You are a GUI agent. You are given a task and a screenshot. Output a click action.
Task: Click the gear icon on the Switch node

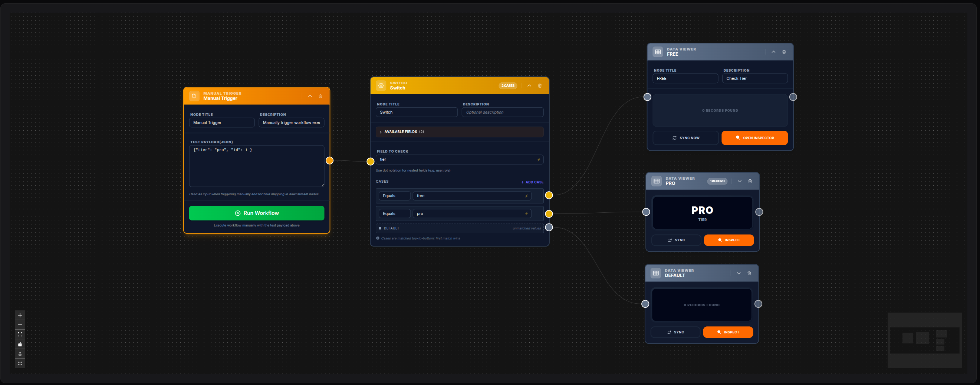[381, 85]
